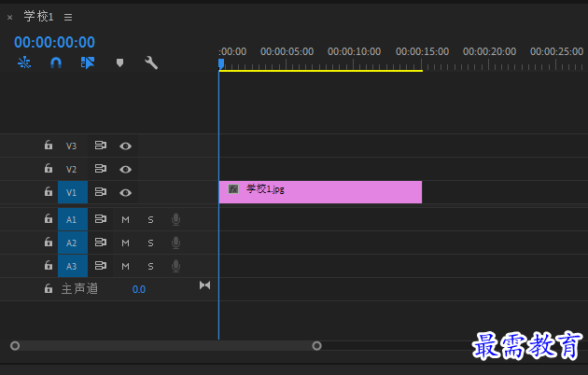Click voice-over record mic on A1
Image resolution: width=588 pixels, height=375 pixels.
pyautogui.click(x=175, y=219)
